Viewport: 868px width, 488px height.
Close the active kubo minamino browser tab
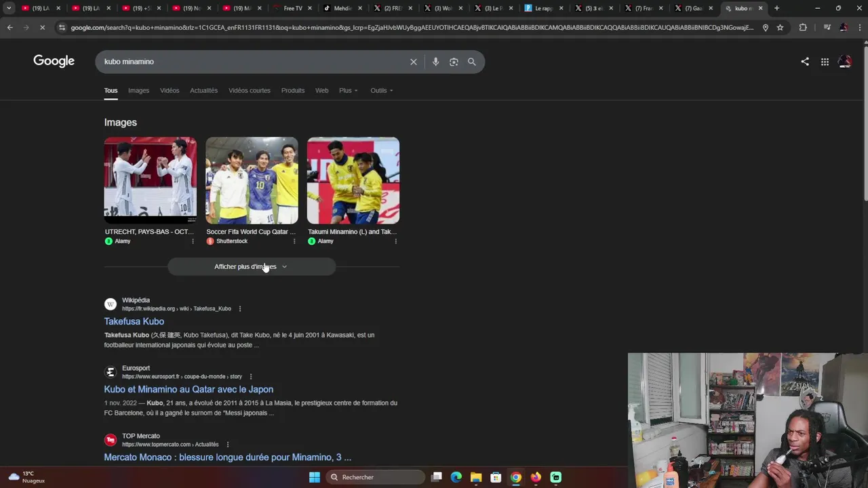(x=760, y=8)
